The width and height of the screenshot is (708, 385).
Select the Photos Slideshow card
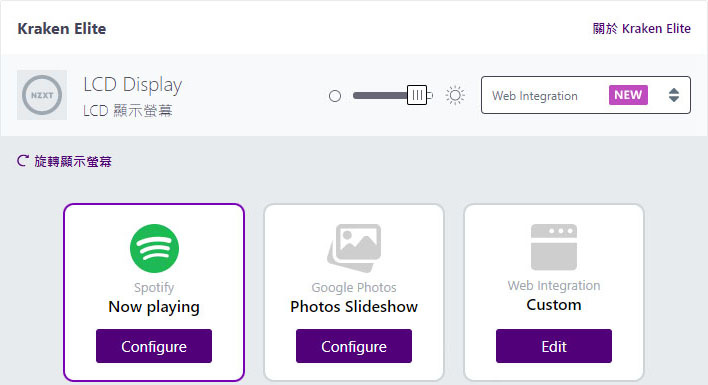tap(354, 292)
